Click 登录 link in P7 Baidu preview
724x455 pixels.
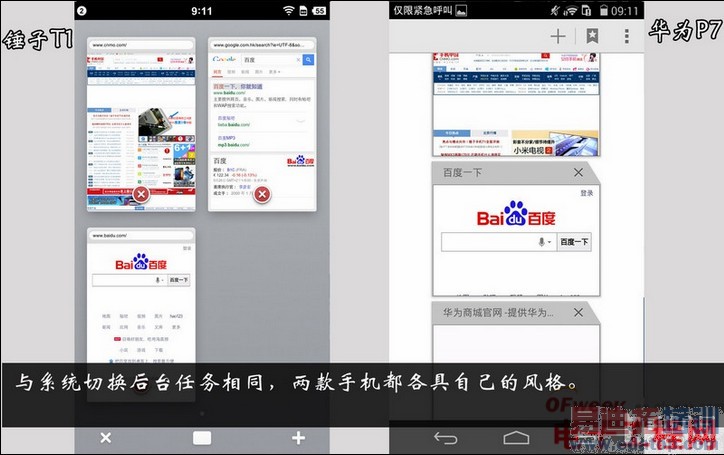pos(586,193)
